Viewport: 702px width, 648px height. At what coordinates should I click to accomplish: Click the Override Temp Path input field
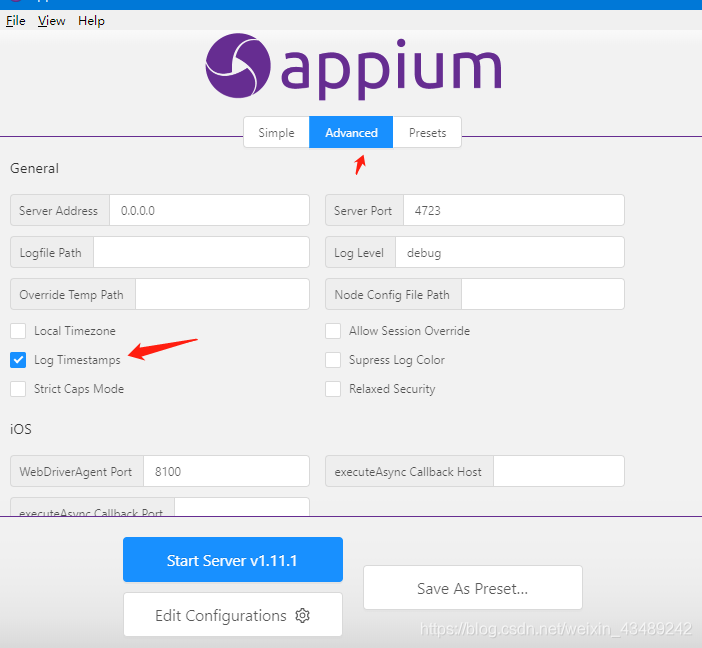(222, 294)
